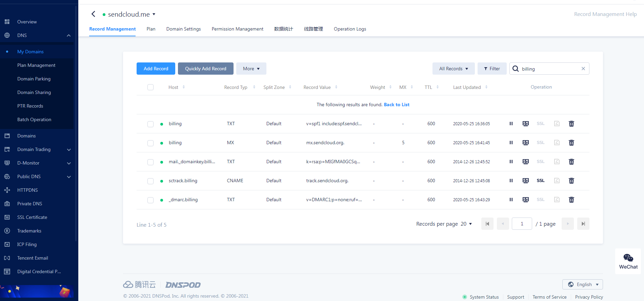Open WeChat support widget
The width and height of the screenshot is (644, 301).
[x=628, y=261]
